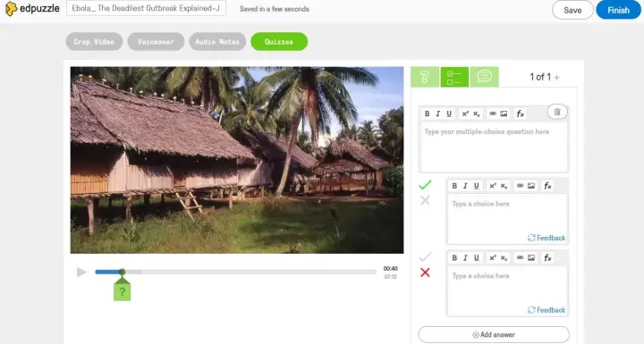Screen dimensions: 644x344
Task: Insert link in first choice toolbar
Action: coord(520,186)
